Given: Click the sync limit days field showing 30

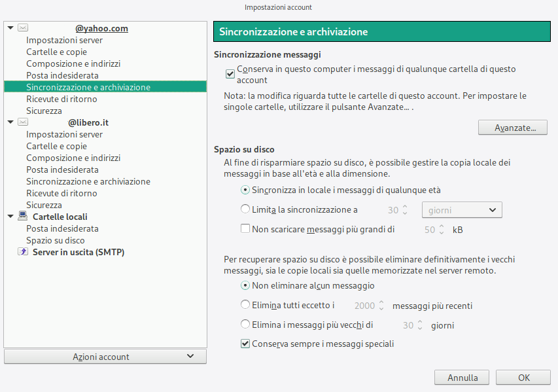Looking at the screenshot, I should pos(392,210).
